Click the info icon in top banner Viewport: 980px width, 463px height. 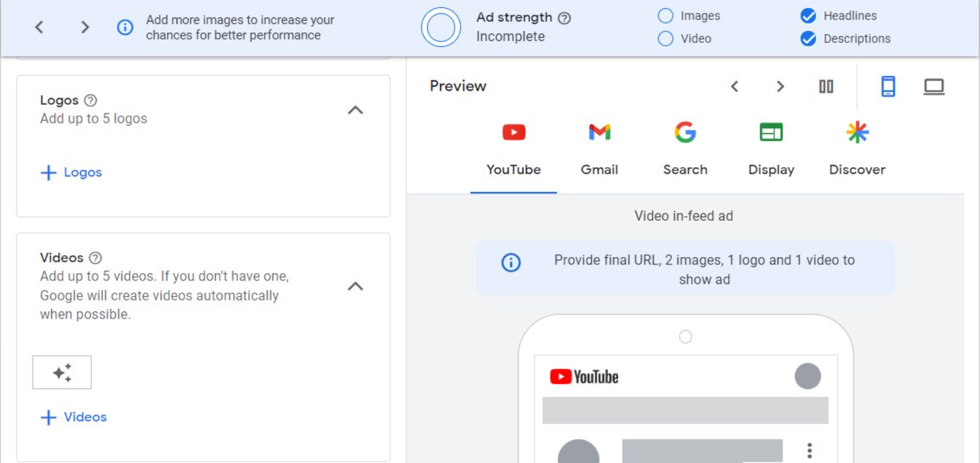point(125,27)
